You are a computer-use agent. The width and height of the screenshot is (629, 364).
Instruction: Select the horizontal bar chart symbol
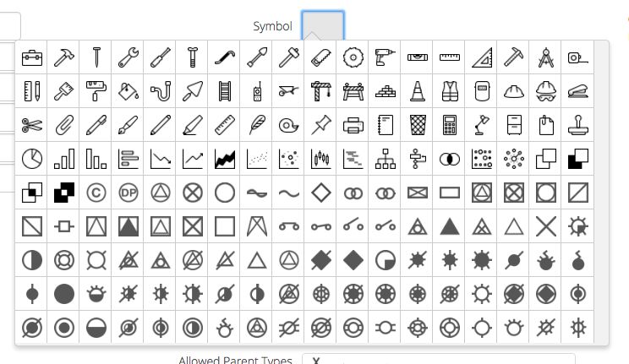tap(129, 159)
